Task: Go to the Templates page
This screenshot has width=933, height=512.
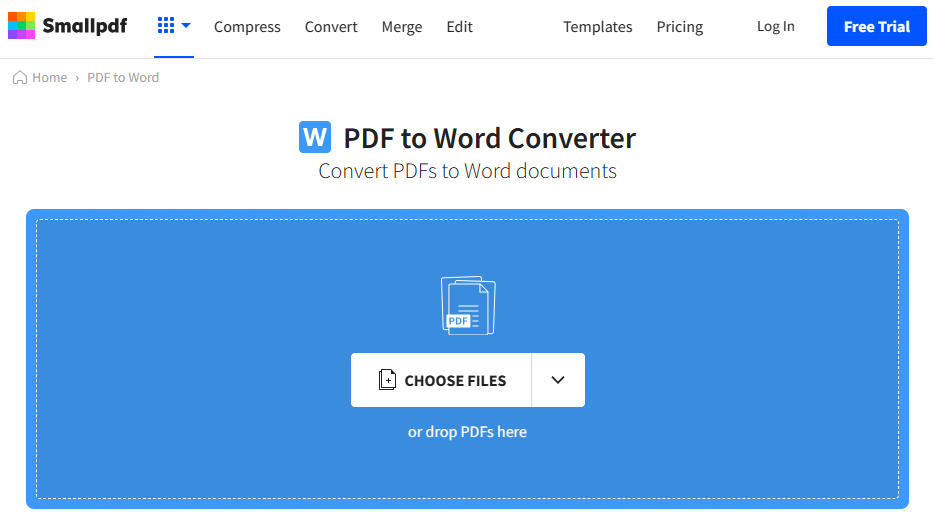Action: tap(597, 27)
